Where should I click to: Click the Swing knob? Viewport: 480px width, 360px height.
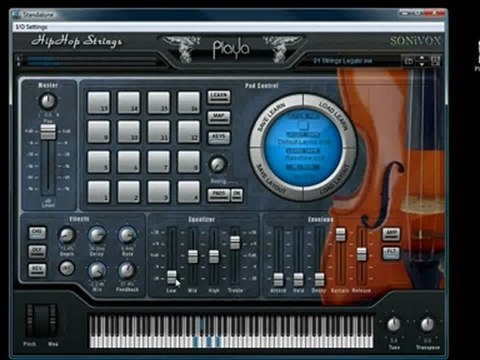218,164
